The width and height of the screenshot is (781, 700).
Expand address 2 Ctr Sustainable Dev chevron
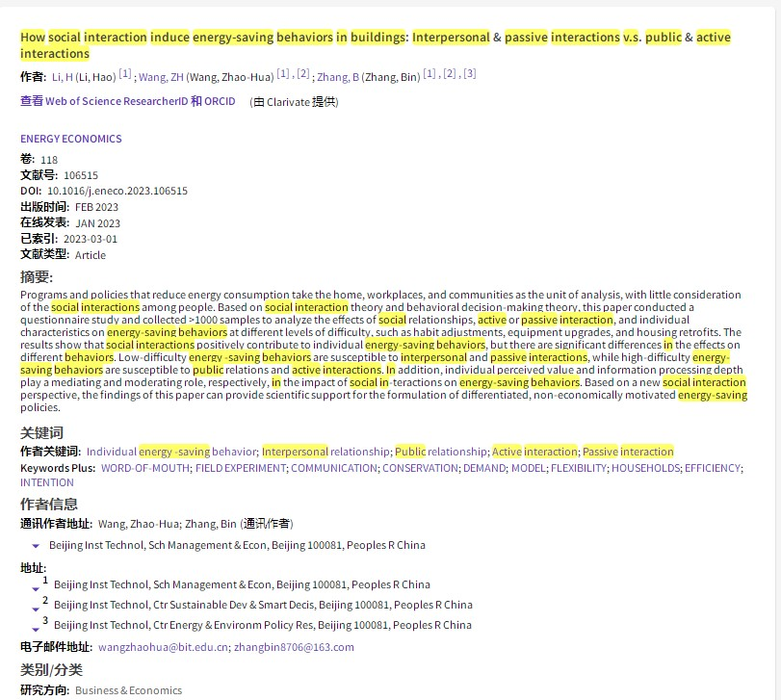[36, 609]
